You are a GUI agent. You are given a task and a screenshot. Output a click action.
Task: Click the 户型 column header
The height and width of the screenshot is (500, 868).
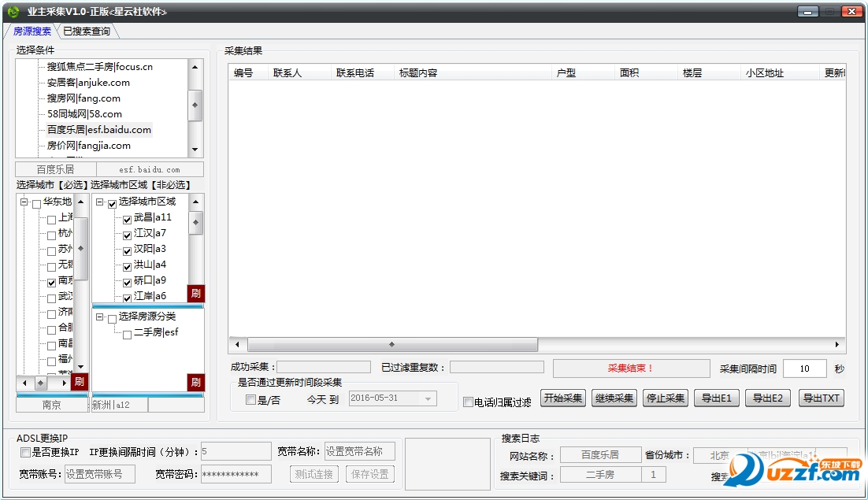pyautogui.click(x=583, y=72)
